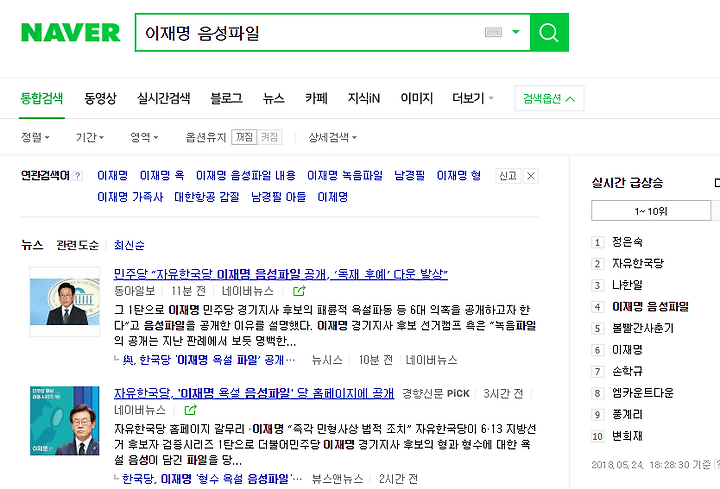The height and width of the screenshot is (489, 720).
Task: Select the 통합검색 tab
Action: click(x=42, y=98)
